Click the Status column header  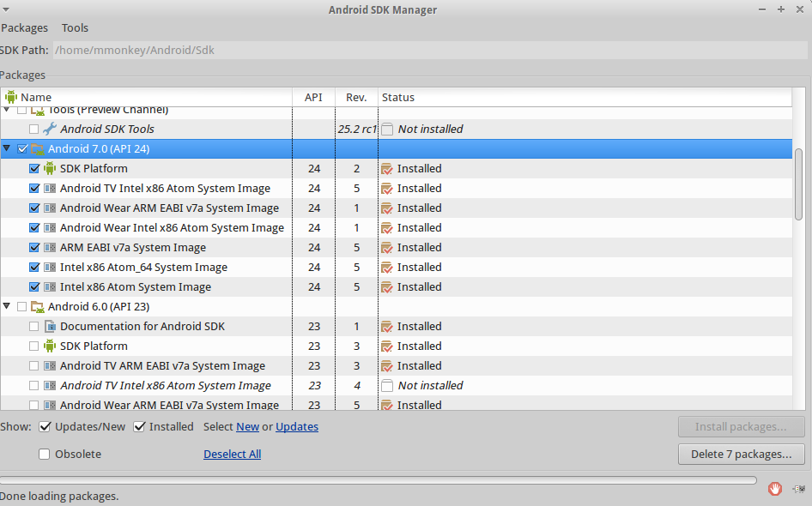[x=585, y=97]
